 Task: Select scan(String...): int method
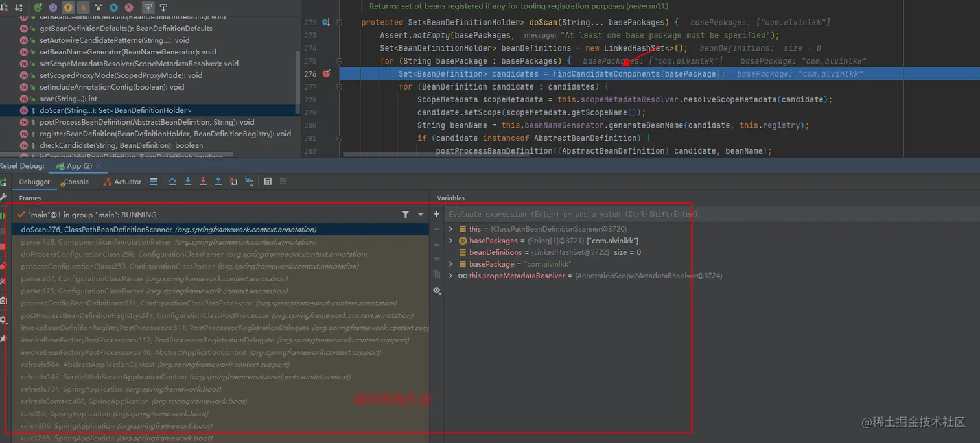click(68, 99)
